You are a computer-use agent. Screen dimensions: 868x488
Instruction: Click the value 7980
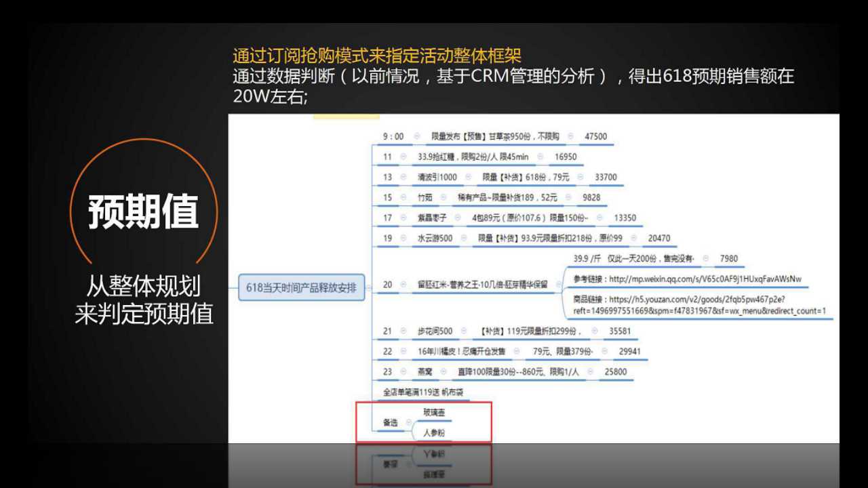(729, 258)
